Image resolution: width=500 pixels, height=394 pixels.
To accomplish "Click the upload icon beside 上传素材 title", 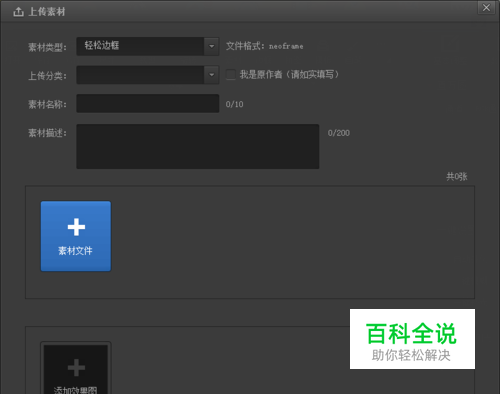I will 18,12.
